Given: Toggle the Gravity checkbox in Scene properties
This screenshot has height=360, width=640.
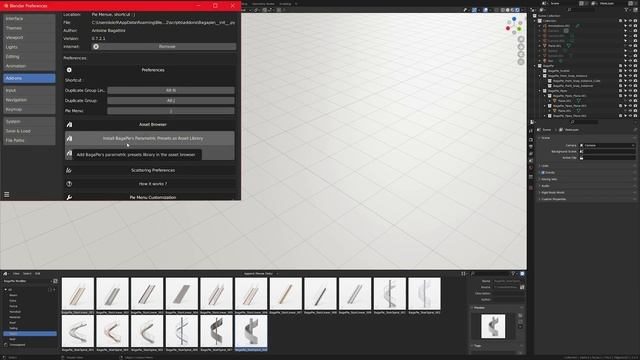Looking at the screenshot, I should click(543, 172).
